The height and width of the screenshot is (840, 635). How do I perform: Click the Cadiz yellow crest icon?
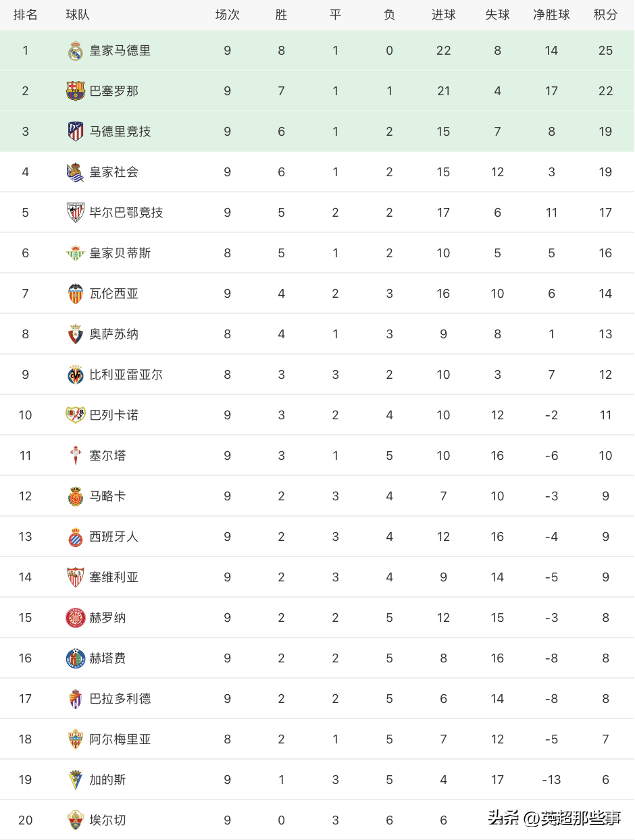[x=76, y=780]
